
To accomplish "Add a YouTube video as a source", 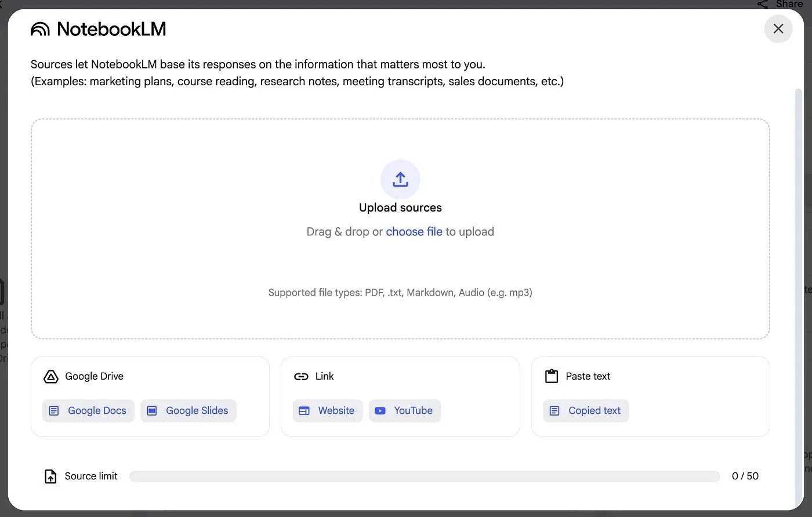I will point(404,410).
